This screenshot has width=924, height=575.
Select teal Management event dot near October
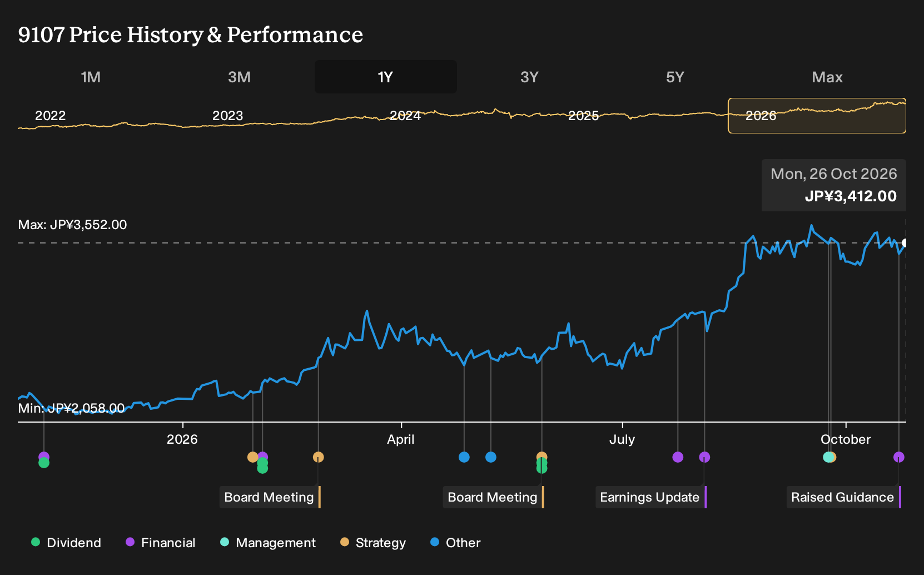coord(828,457)
